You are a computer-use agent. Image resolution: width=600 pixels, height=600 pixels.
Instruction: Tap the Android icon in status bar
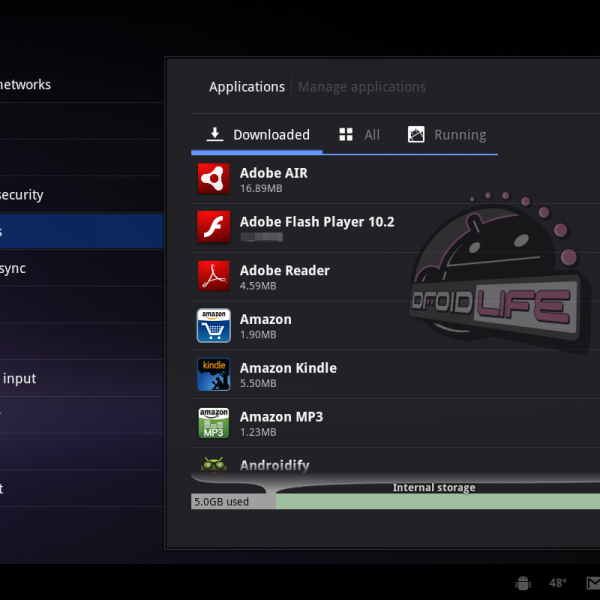coord(522,583)
